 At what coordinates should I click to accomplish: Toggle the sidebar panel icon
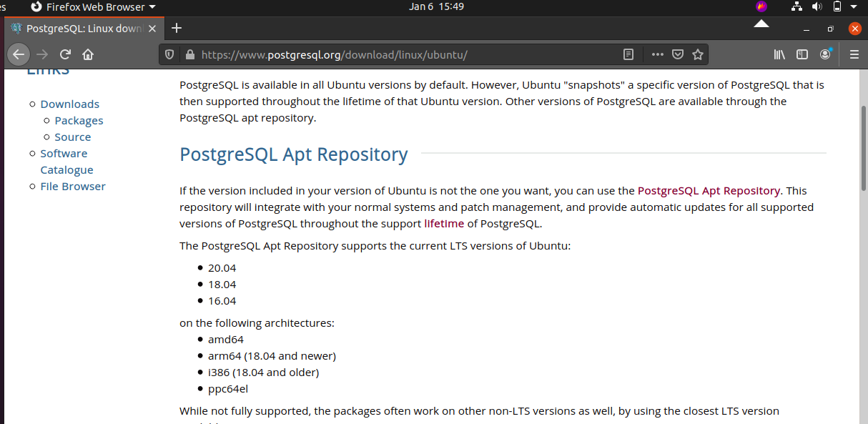(802, 54)
